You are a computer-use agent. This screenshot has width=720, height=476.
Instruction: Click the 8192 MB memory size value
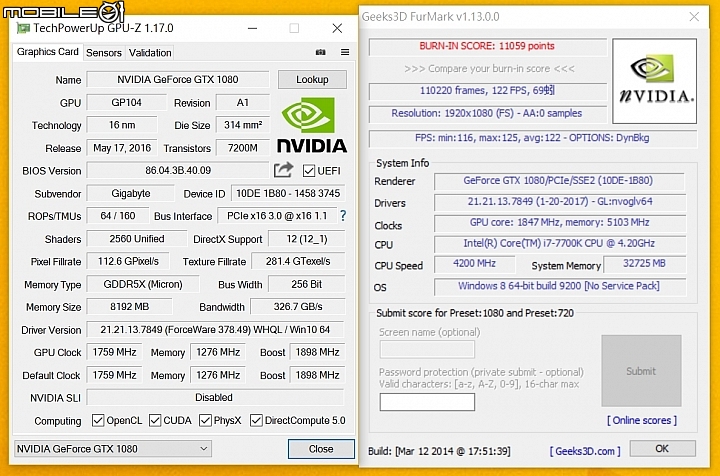(129, 307)
